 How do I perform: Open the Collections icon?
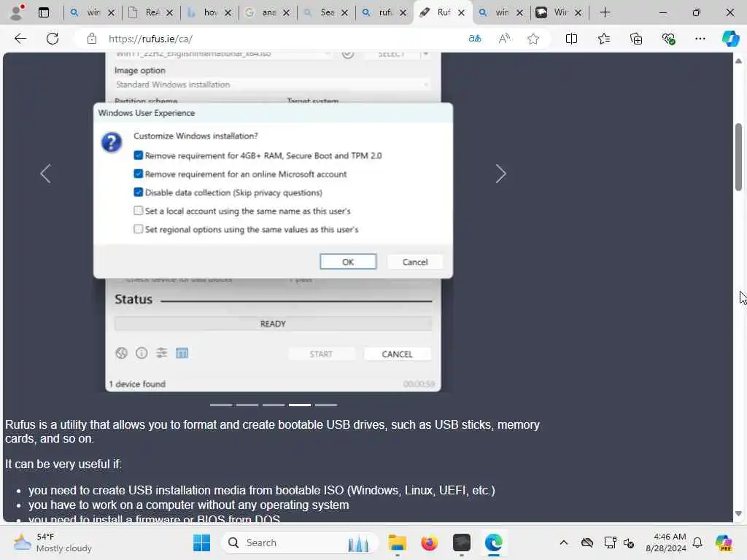click(x=636, y=39)
